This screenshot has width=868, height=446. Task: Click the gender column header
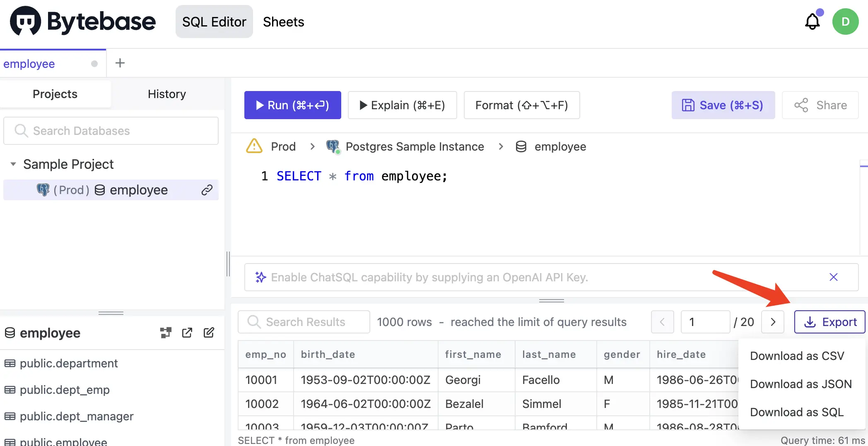(x=623, y=355)
